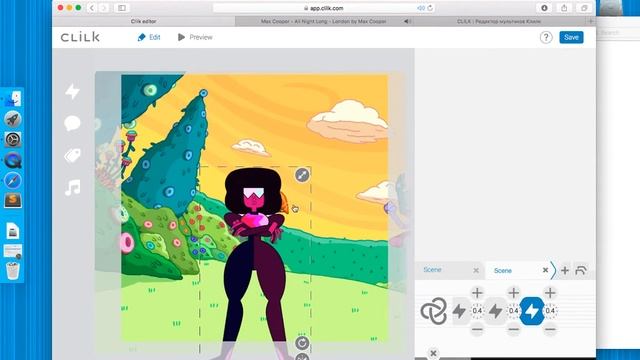This screenshot has height=360, width=640.
Task: Select the knot loop icon in timeline
Action: click(x=433, y=311)
